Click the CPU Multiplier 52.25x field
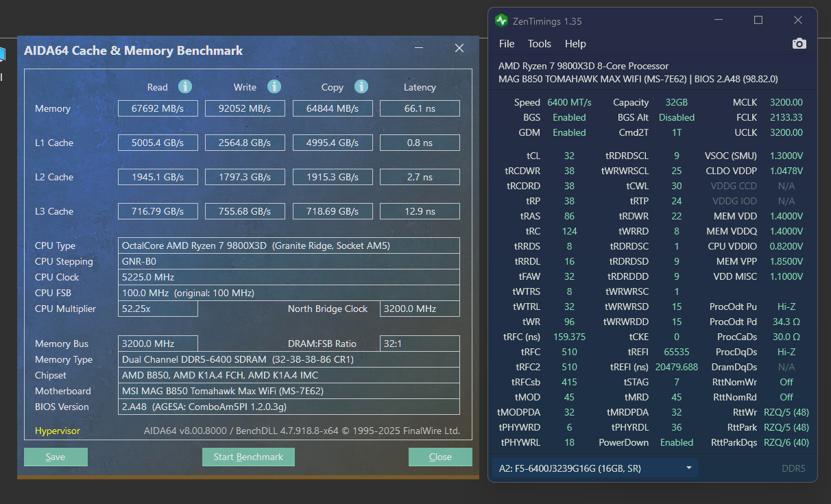The image size is (831, 504). [x=158, y=309]
